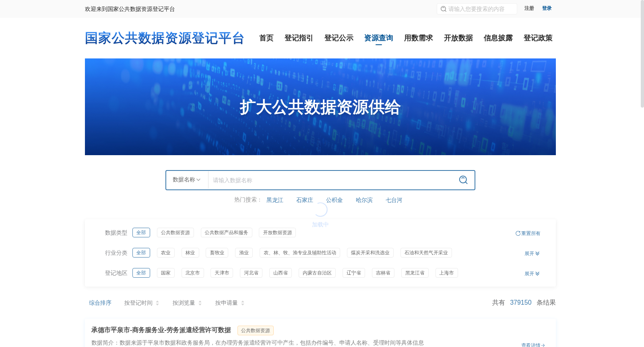This screenshot has width=644, height=347.
Task: Click the reset-all refresh icon
Action: click(518, 233)
